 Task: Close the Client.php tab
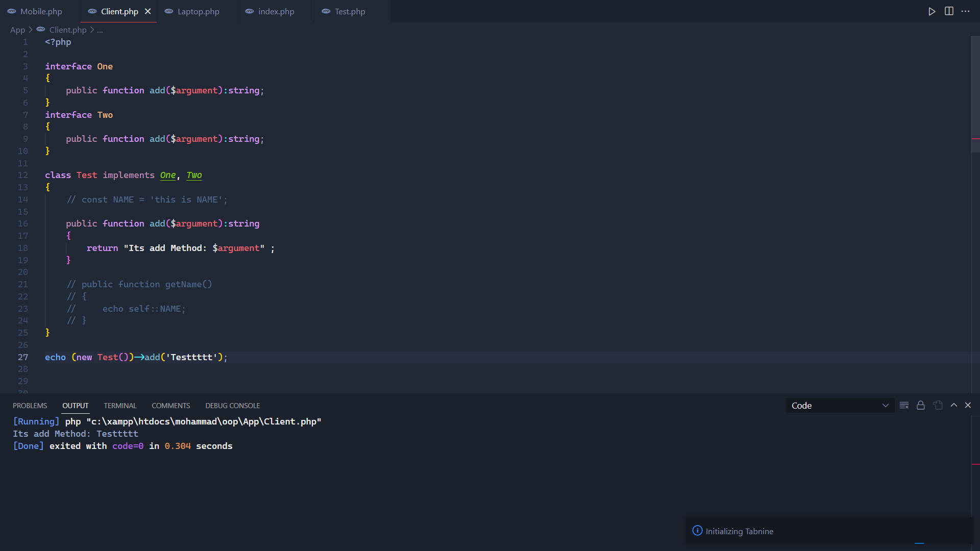coord(148,11)
